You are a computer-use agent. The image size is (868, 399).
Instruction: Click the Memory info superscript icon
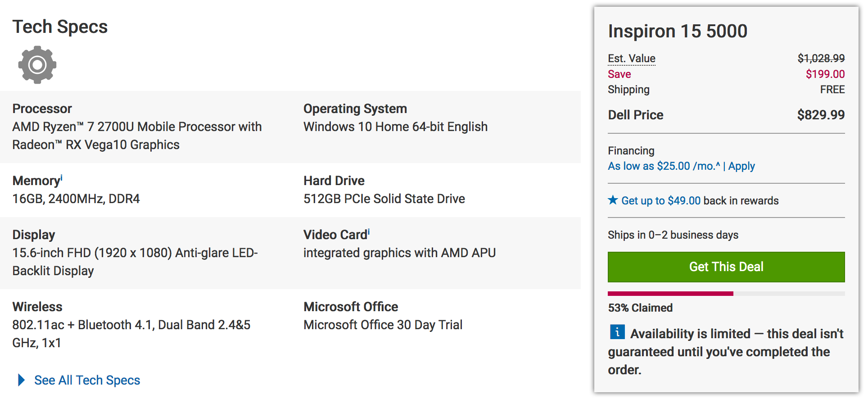click(62, 178)
